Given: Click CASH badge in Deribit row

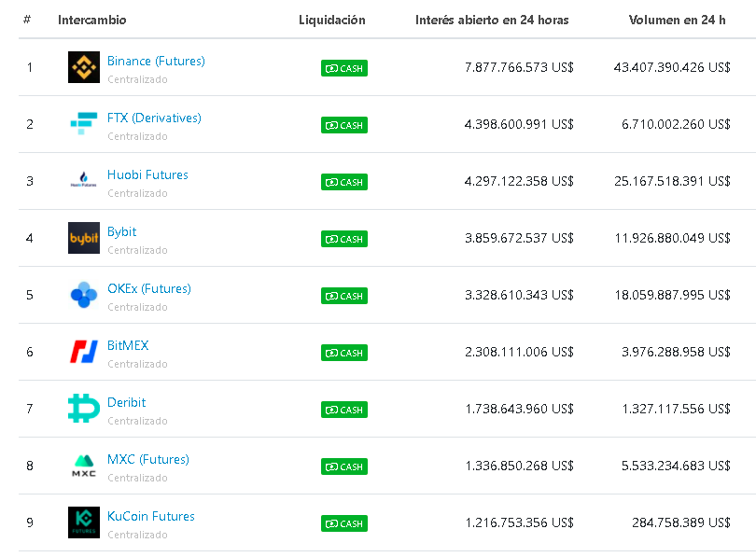Looking at the screenshot, I should [344, 410].
